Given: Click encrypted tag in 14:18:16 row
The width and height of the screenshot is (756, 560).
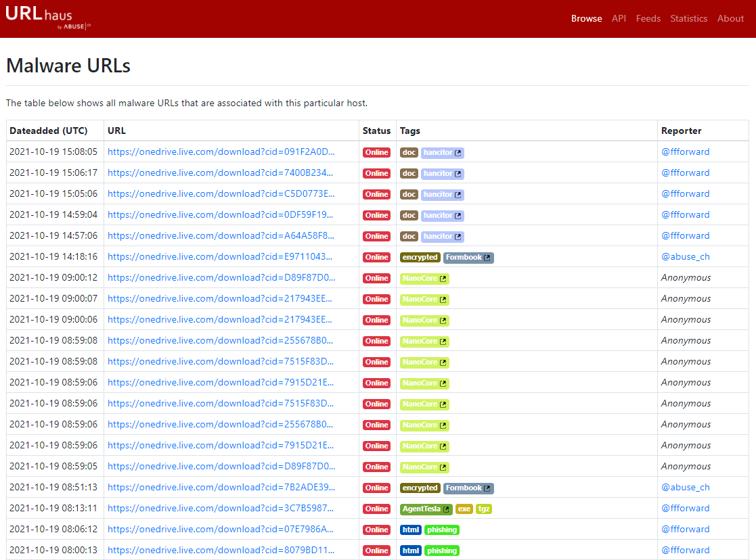Looking at the screenshot, I should 420,258.
